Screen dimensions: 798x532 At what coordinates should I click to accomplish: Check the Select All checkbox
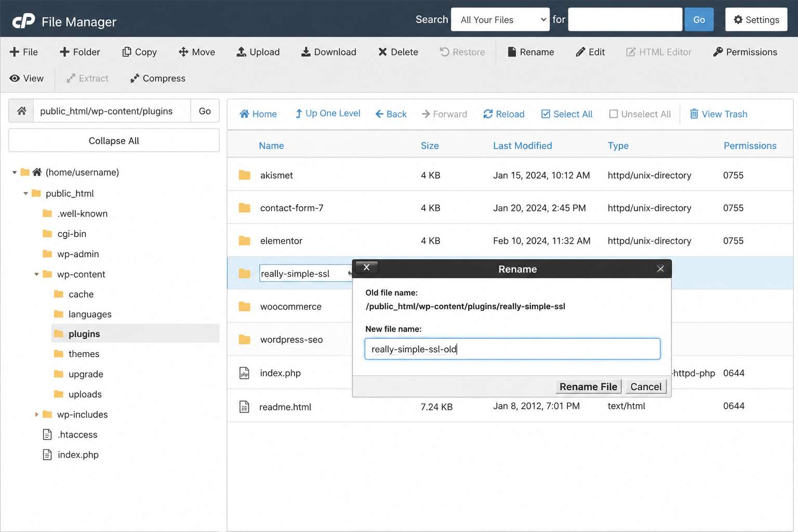coord(546,114)
